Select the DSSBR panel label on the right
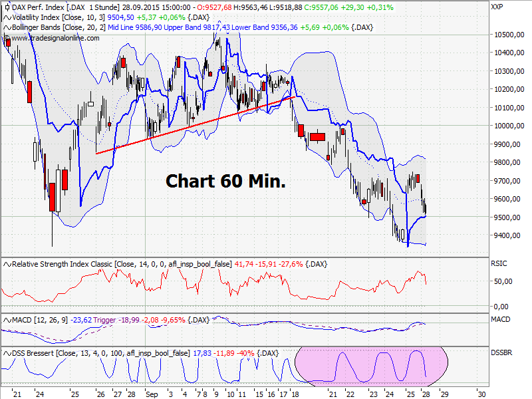Image resolution: width=532 pixels, height=399 pixels. 500,352
